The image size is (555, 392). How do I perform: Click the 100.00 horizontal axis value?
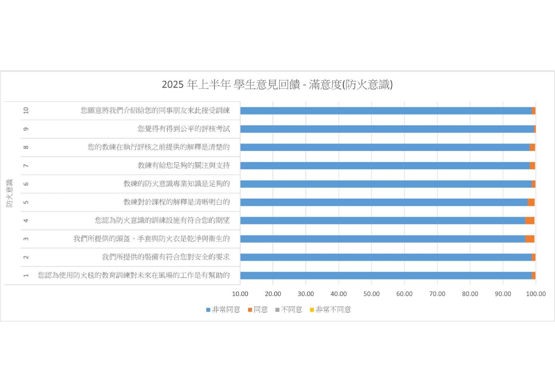click(x=536, y=294)
